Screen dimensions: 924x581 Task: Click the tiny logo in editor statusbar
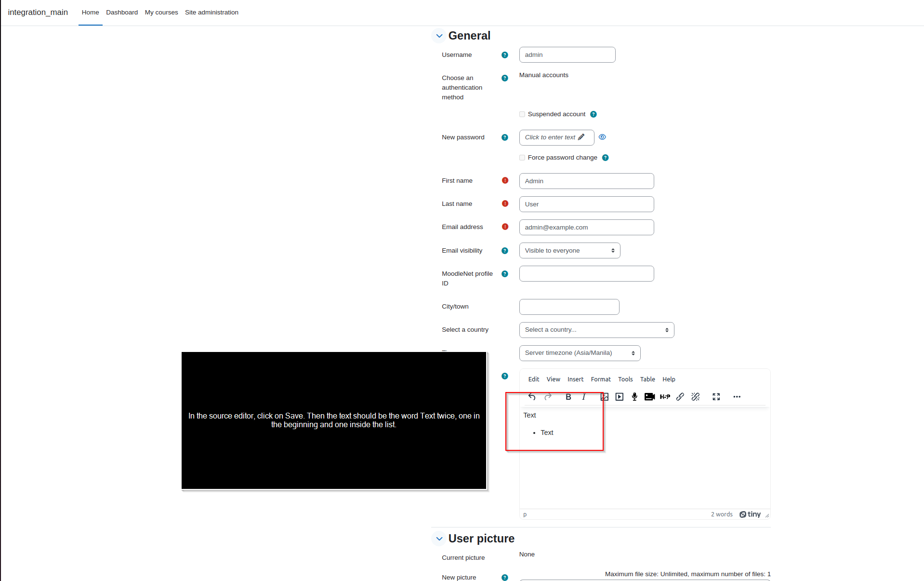click(x=750, y=514)
